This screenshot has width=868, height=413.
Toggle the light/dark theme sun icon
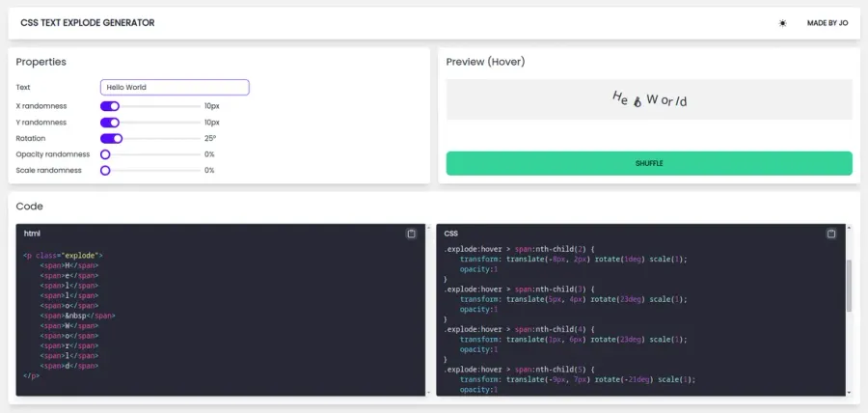tap(782, 23)
